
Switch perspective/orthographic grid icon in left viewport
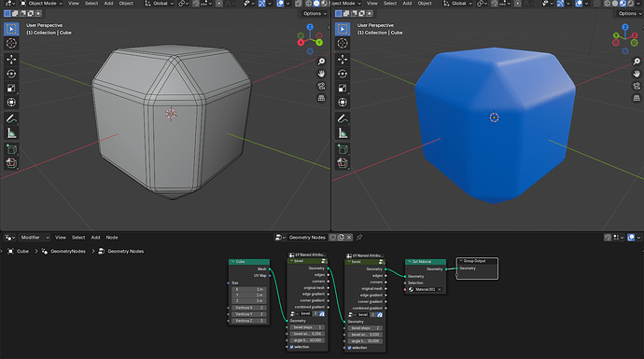click(321, 98)
